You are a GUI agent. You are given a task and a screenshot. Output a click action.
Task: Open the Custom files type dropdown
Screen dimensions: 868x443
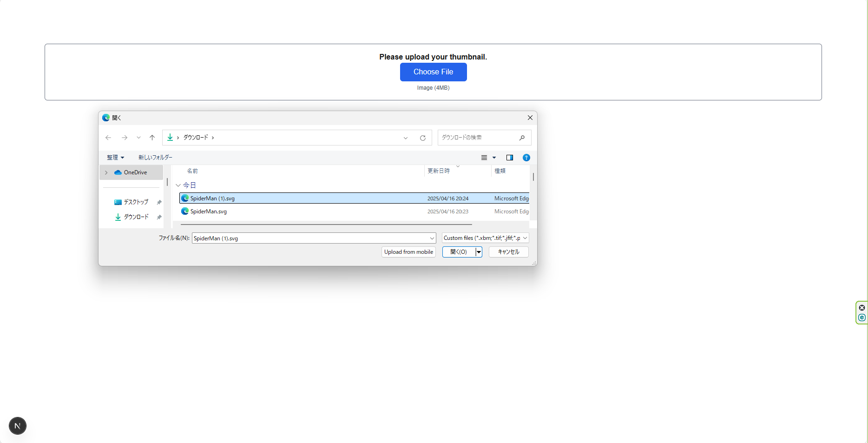pos(486,238)
